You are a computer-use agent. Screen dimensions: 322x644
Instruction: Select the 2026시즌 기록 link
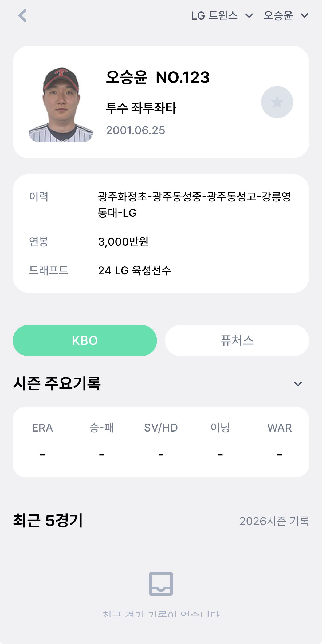coord(274,521)
